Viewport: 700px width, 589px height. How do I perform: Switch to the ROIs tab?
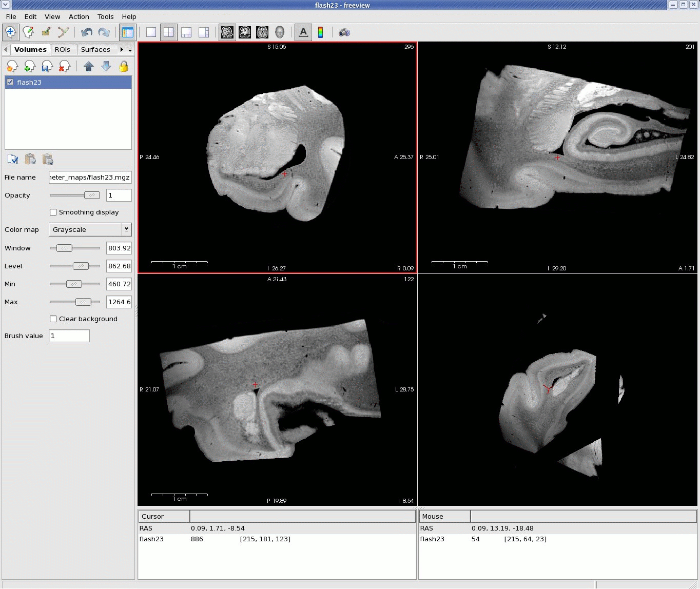[62, 50]
